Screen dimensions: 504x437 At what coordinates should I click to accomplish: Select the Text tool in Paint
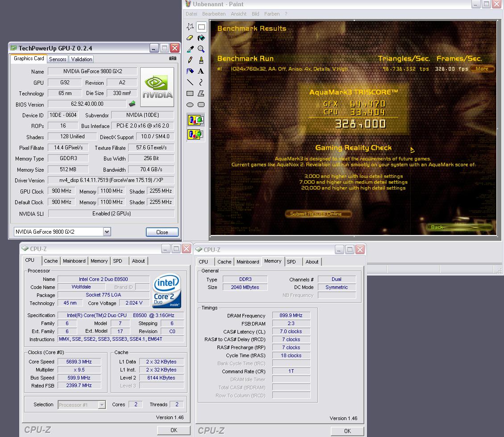[201, 71]
